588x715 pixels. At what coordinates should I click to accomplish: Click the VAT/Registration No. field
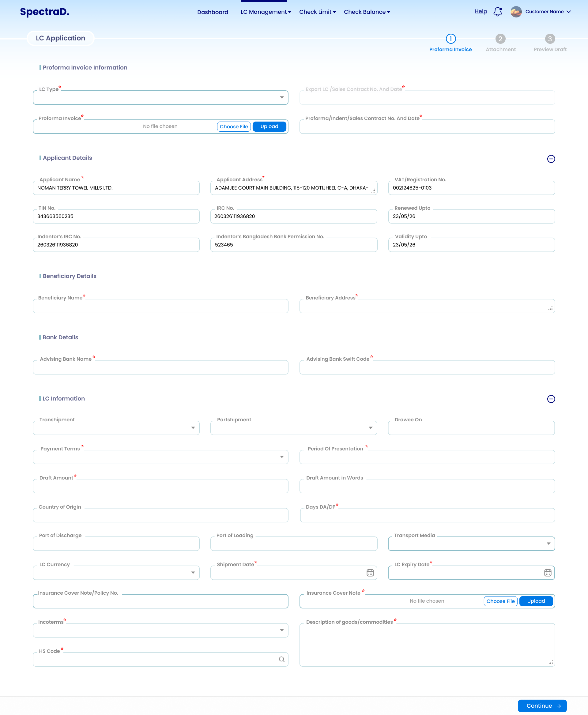(x=471, y=188)
